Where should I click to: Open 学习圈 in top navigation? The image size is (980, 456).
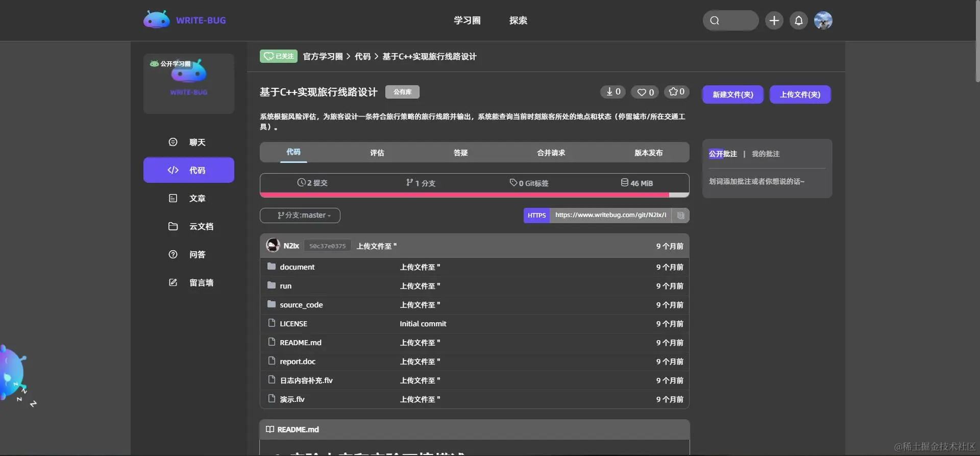click(x=467, y=20)
